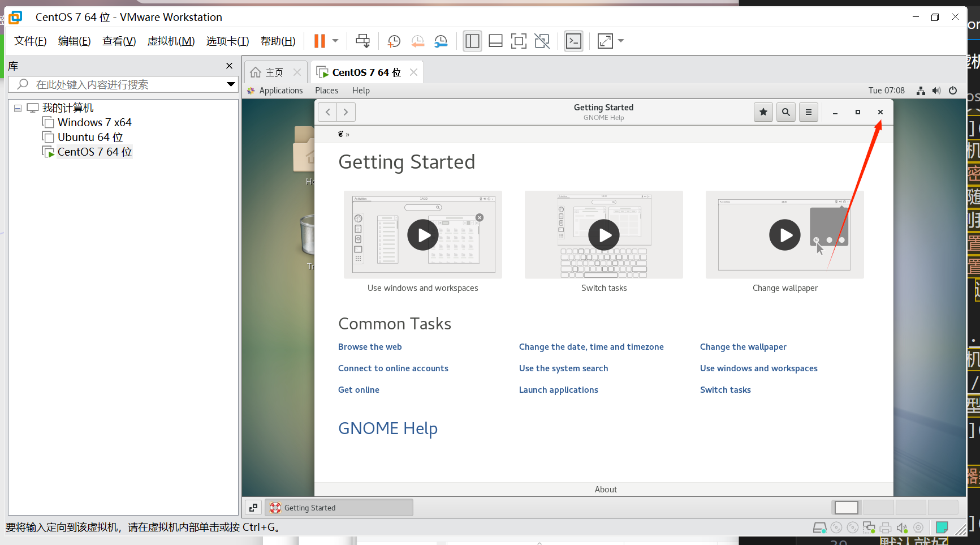The width and height of the screenshot is (980, 545).
Task: Click the VMware pause/suspend button
Action: [x=320, y=41]
